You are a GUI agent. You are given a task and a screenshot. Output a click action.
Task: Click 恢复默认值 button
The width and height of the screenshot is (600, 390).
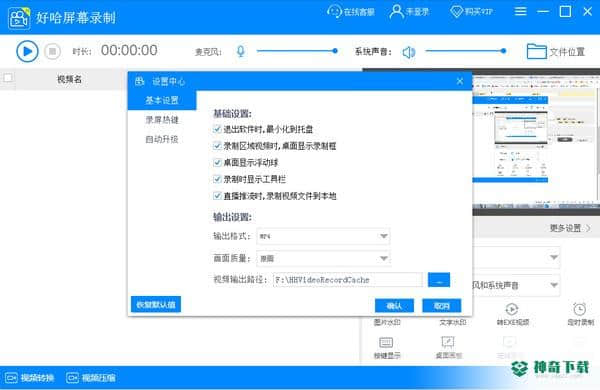click(156, 305)
